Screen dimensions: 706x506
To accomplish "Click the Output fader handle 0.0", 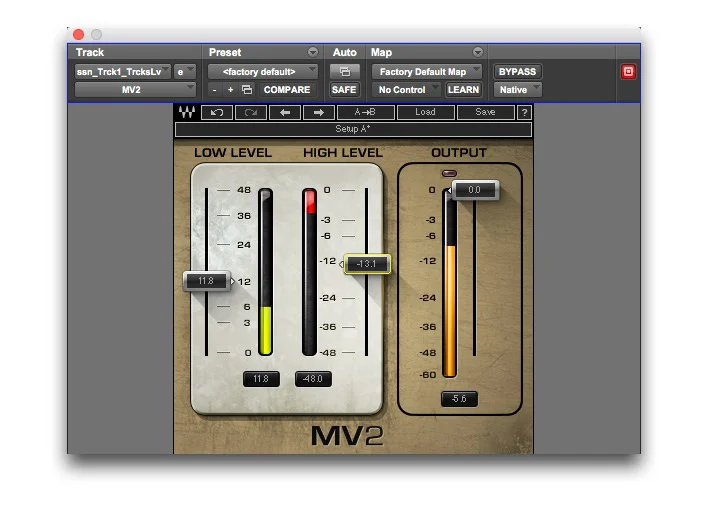I will pyautogui.click(x=475, y=190).
